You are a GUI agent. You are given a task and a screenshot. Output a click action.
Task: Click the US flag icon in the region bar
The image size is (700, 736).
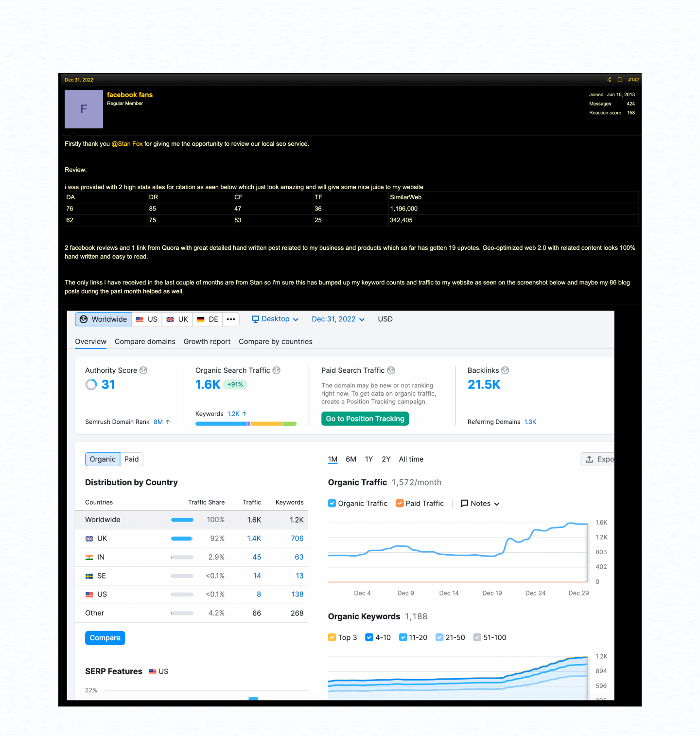coord(140,319)
